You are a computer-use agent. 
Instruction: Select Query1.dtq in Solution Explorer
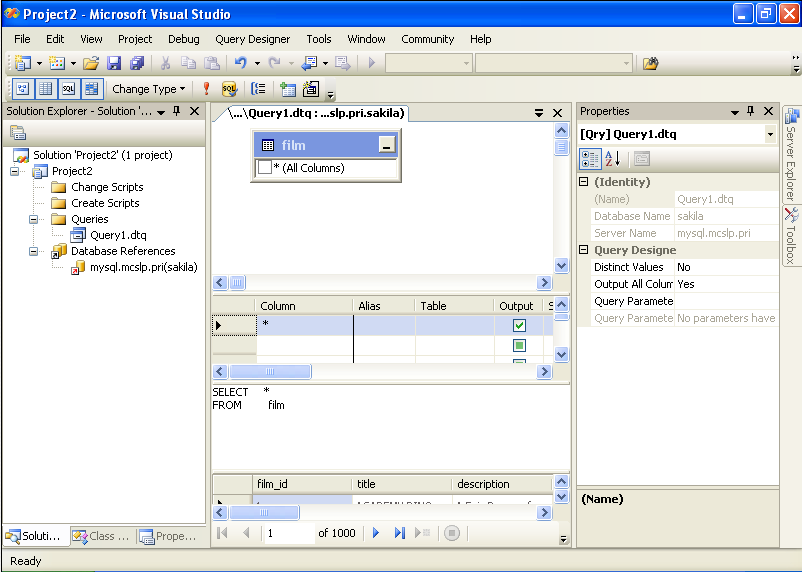[x=118, y=235]
